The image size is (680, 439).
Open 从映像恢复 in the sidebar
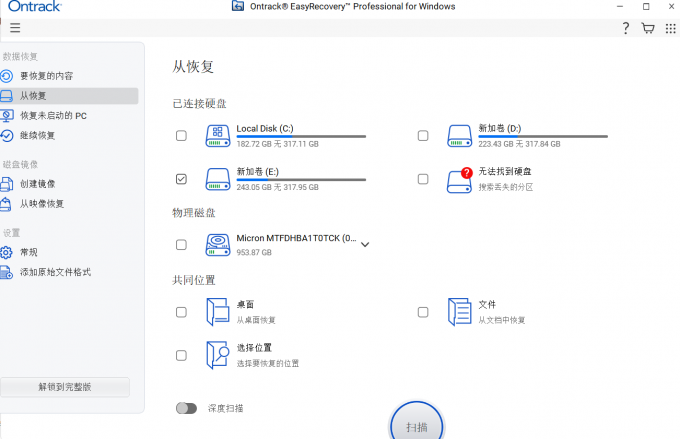[69, 204]
